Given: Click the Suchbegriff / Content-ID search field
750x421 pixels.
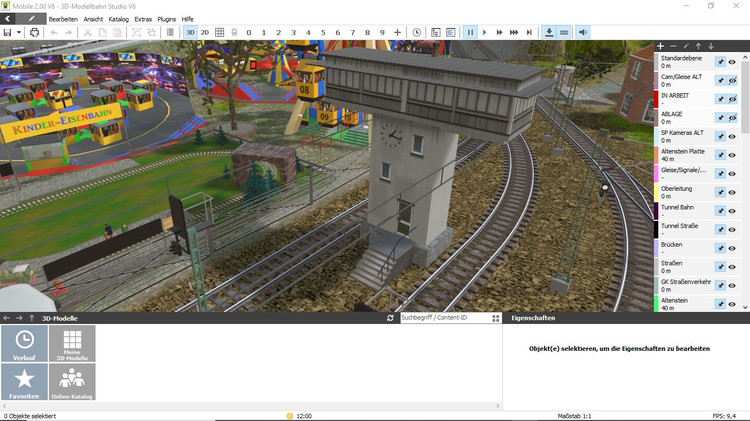Looking at the screenshot, I should click(x=444, y=318).
